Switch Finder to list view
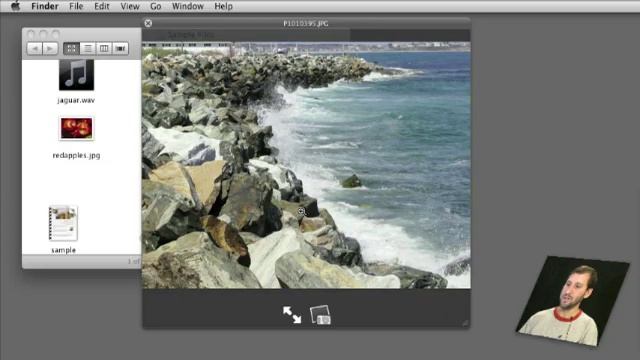 (x=88, y=48)
